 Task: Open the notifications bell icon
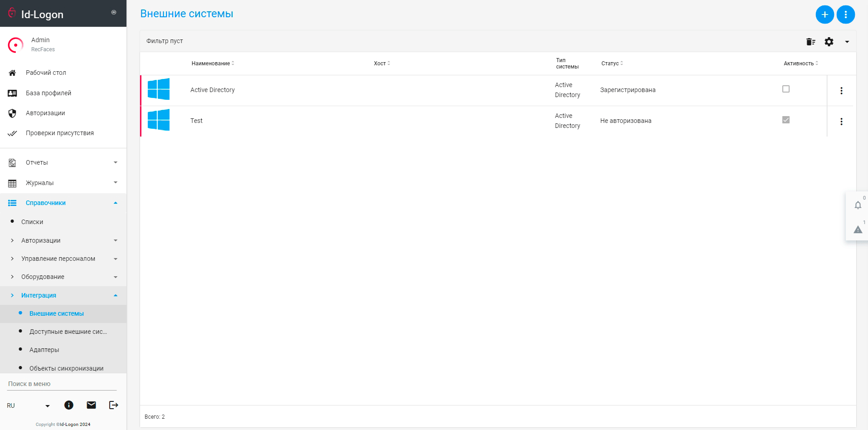coord(858,205)
